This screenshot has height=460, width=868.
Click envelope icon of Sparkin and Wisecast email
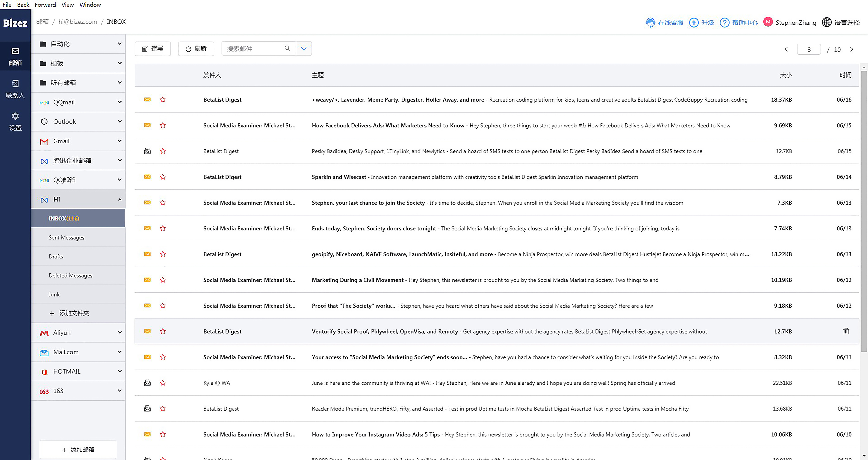[x=147, y=177]
